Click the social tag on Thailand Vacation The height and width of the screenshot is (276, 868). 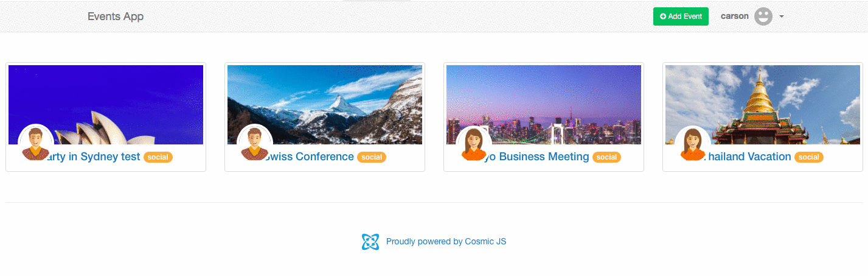click(809, 157)
